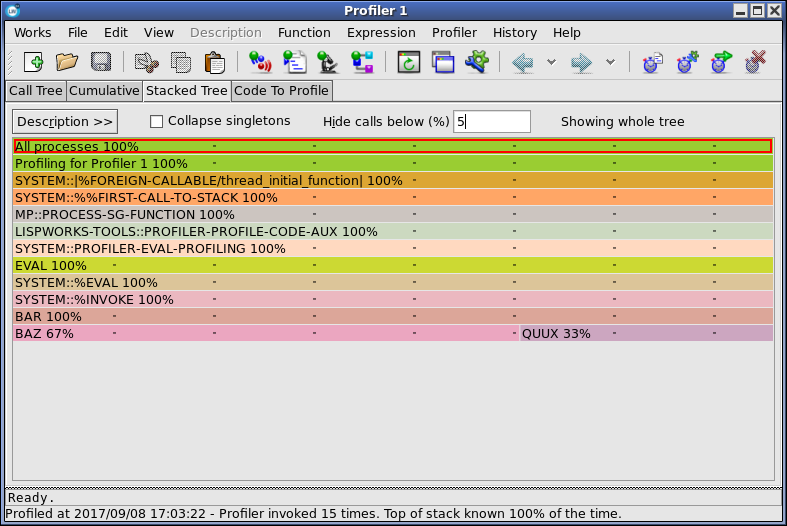The height and width of the screenshot is (526, 787).
Task: Click the Class browser hierarchy icon
Action: tap(362, 63)
